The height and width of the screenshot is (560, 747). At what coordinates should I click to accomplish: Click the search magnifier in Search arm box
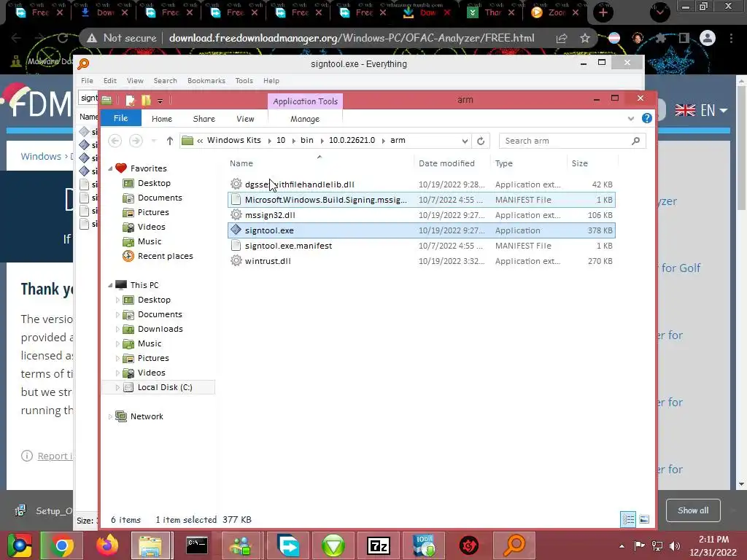pos(635,141)
